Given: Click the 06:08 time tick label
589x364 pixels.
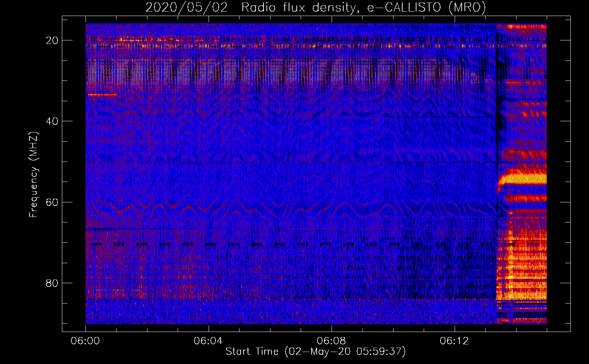Looking at the screenshot, I should (332, 341).
